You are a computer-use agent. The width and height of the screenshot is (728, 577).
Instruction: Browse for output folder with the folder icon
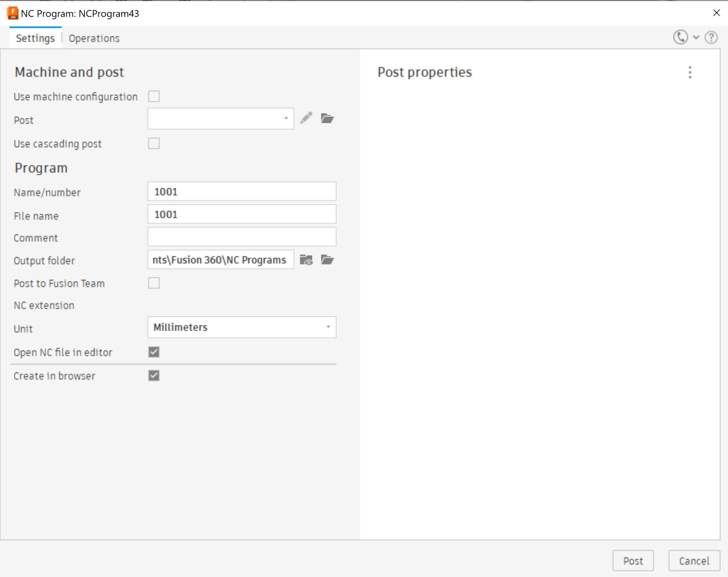327,260
